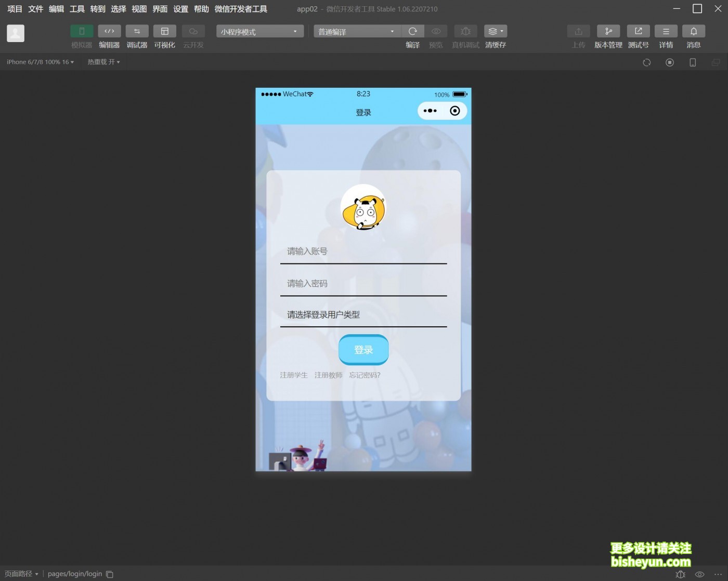728x581 pixels.
Task: Click the mini program close circle button
Action: tap(455, 111)
